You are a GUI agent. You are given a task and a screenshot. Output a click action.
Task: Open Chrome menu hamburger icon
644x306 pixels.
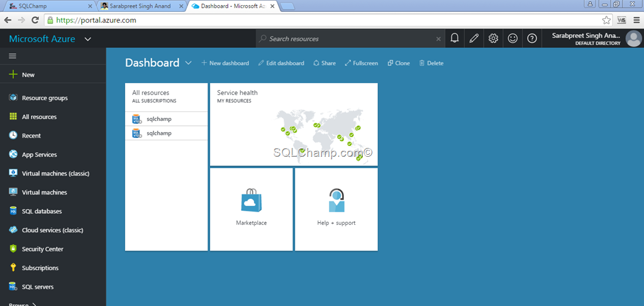636,20
